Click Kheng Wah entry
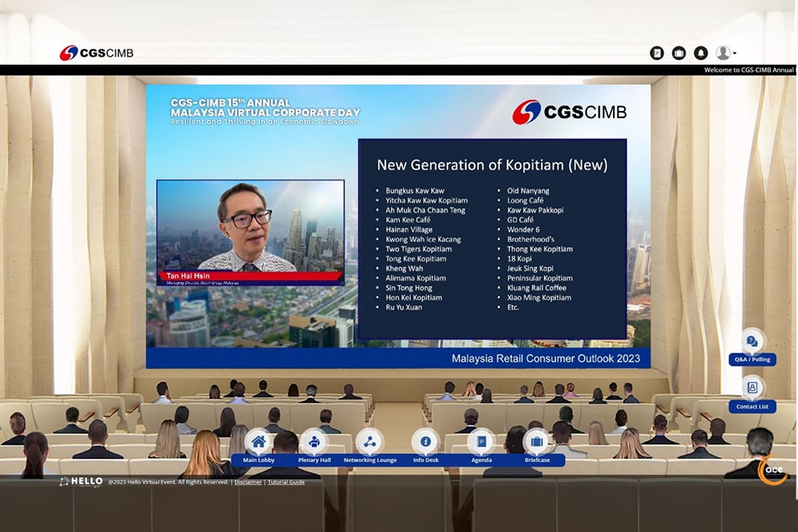 coord(404,268)
